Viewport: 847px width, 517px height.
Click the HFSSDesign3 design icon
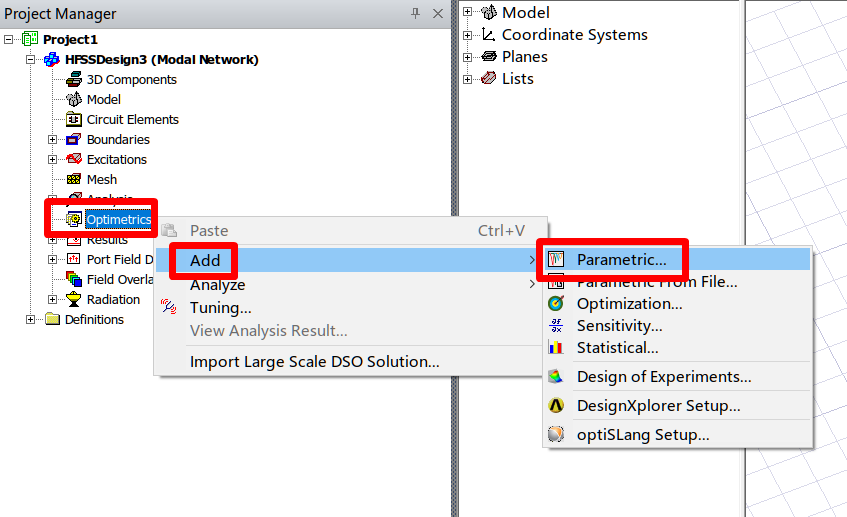tap(52, 59)
